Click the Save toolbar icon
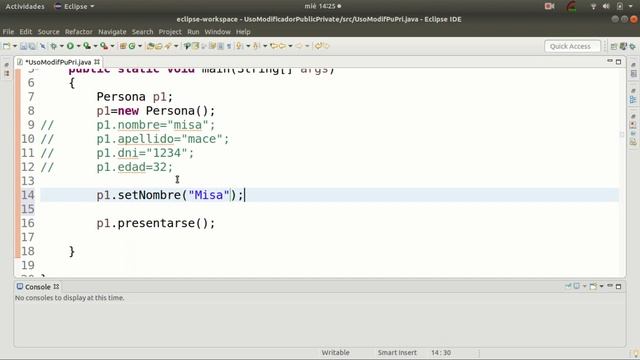Image resolution: width=640 pixels, height=360 pixels. 23,46
